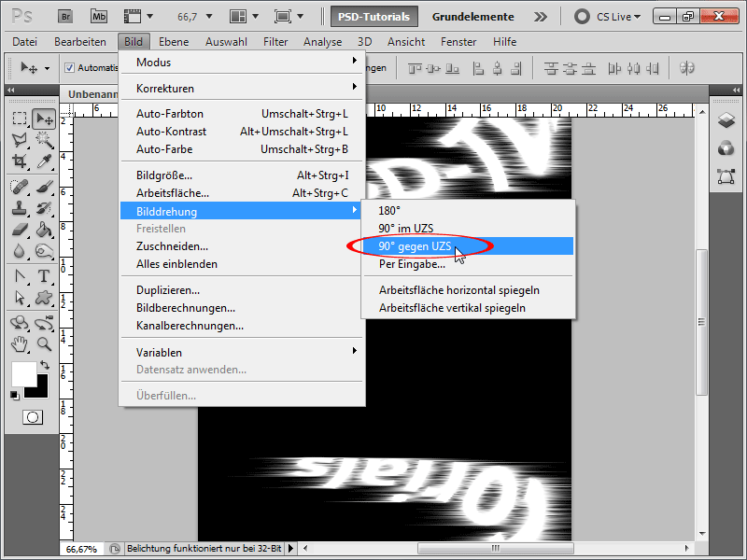Open the Ebene menu
This screenshot has height=560, width=747.
(174, 42)
